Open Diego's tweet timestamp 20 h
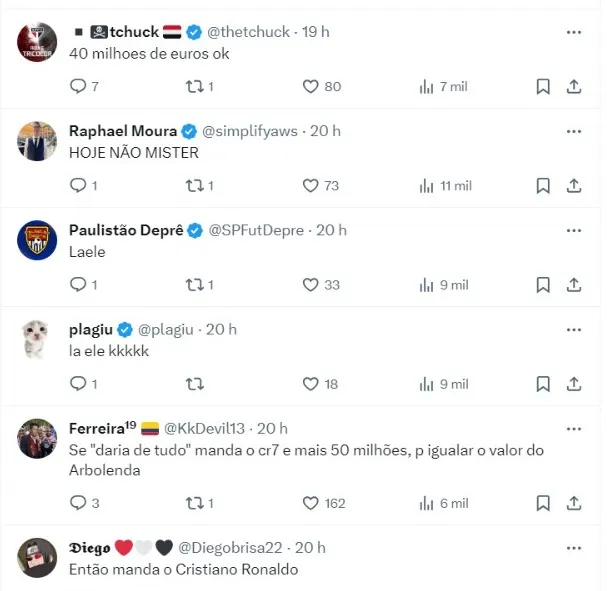This screenshot has height=591, width=607. [x=310, y=548]
